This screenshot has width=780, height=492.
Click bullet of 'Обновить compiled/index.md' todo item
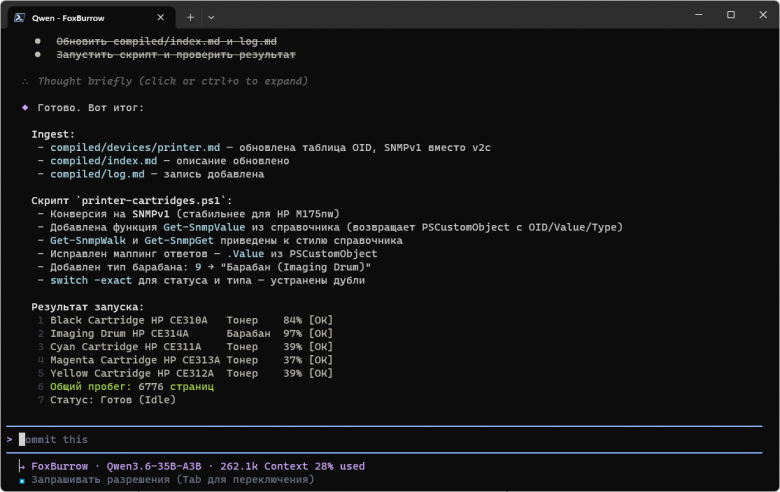pos(37,41)
